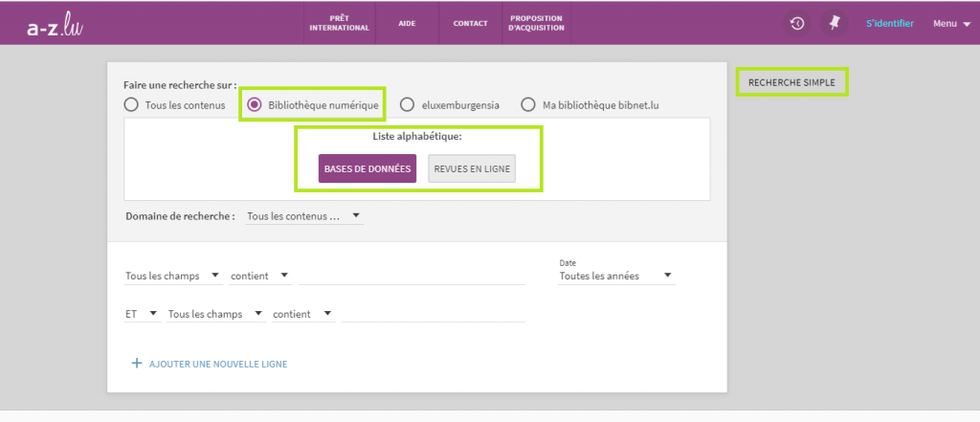Viewport: 980px width, 422px height.
Task: Choose Ma bibliothèque bibnet.lu radio option
Action: click(528, 105)
